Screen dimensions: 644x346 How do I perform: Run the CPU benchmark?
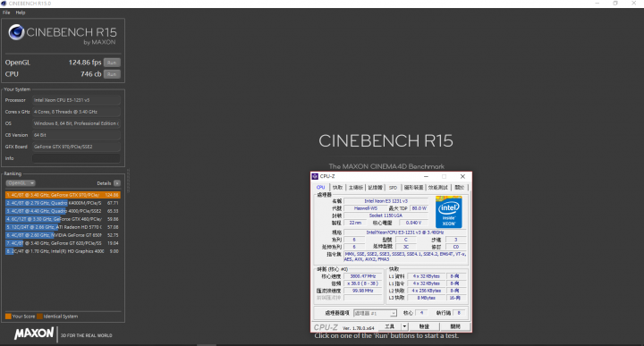pyautogui.click(x=112, y=74)
